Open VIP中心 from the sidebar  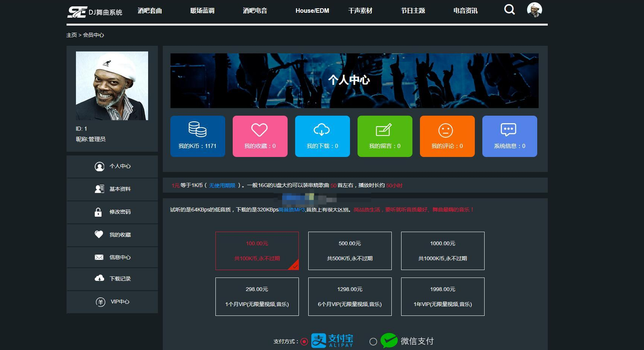point(112,302)
